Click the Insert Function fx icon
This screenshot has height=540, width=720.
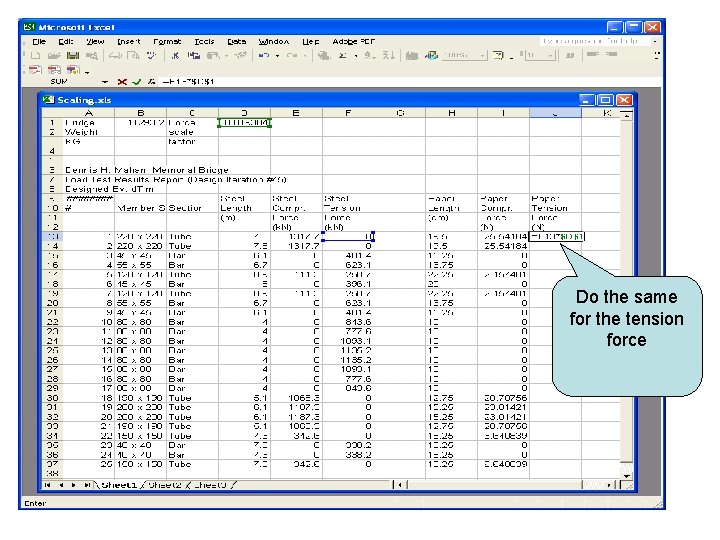pyautogui.click(x=151, y=82)
